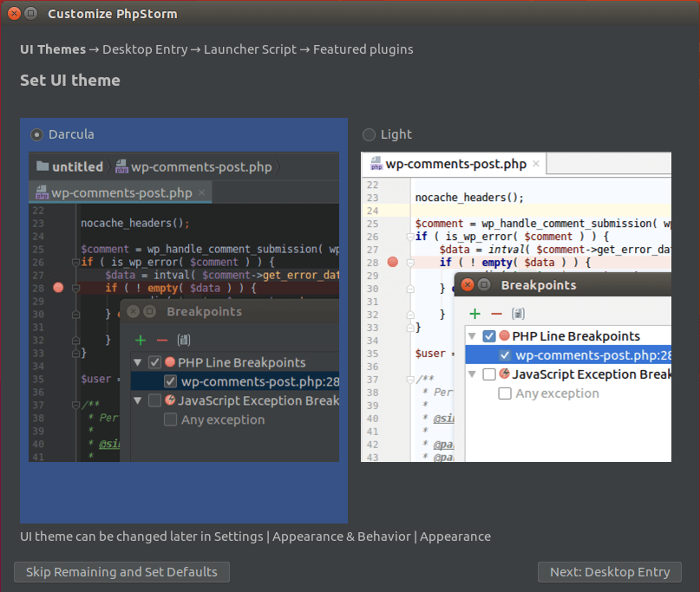Click the red line 28 breakpoint in Darcula preview
700x592 pixels.
pos(59,288)
